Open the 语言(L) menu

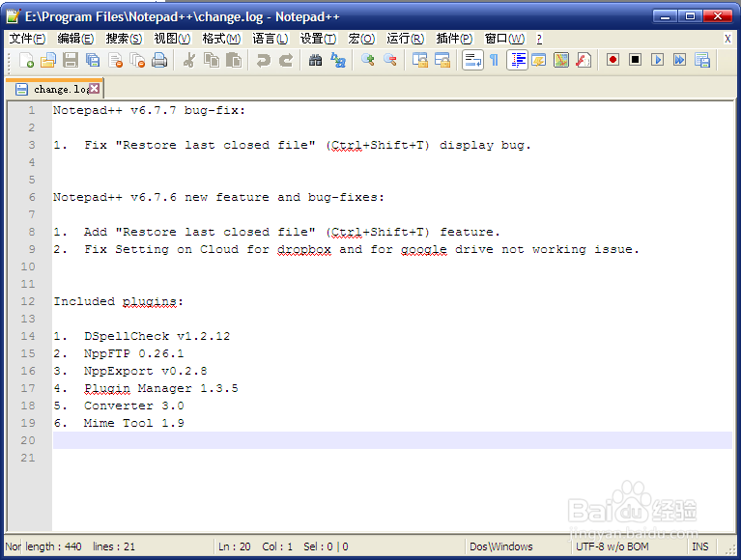pos(271,39)
